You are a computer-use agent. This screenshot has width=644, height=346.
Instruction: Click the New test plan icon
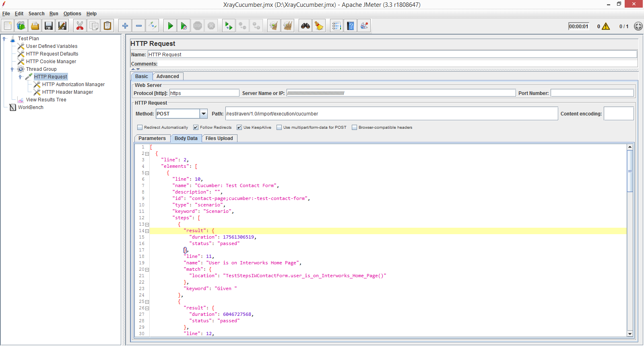point(8,26)
